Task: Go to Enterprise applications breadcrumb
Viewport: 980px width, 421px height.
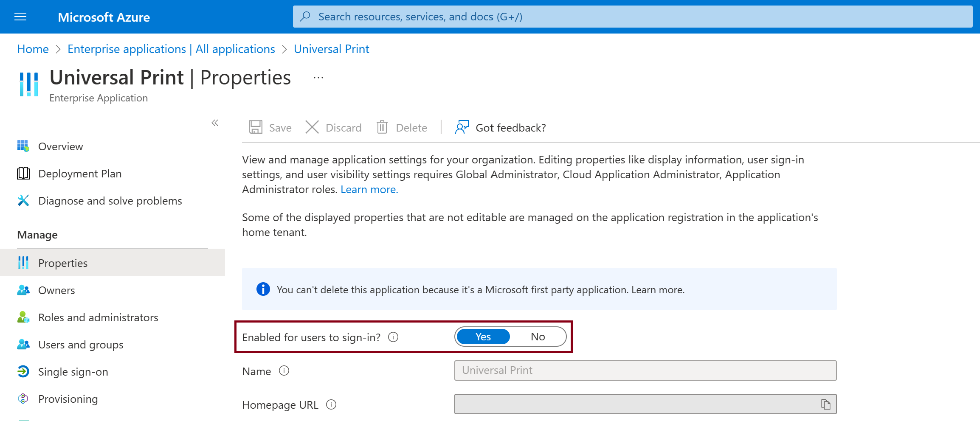Action: pyautogui.click(x=171, y=49)
